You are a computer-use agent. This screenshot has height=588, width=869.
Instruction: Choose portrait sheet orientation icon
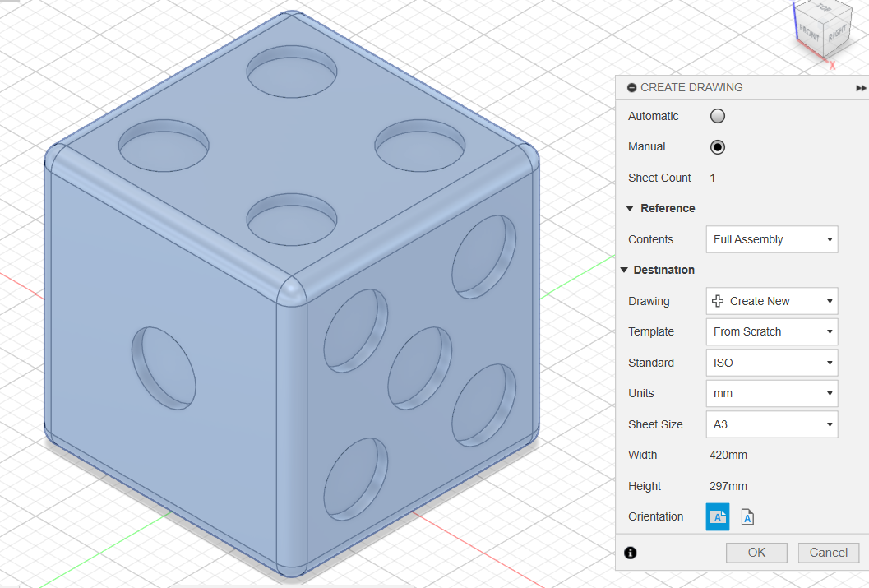pos(747,516)
